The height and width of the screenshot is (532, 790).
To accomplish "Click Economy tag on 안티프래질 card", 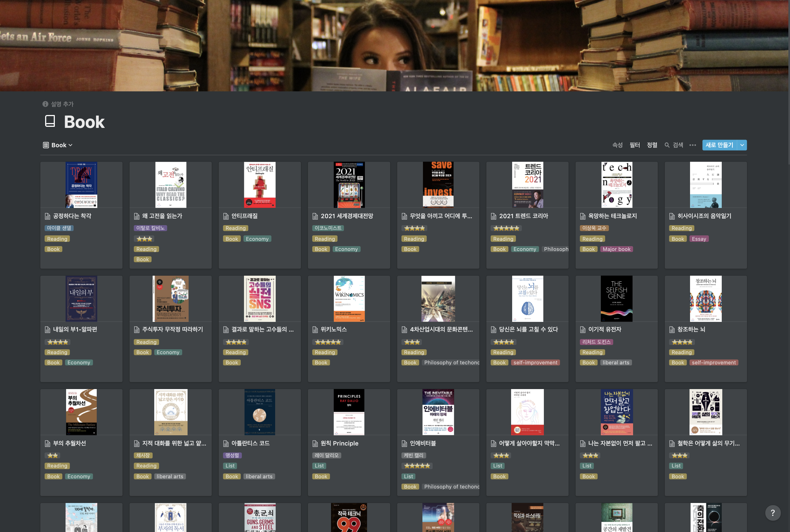I will 257,239.
